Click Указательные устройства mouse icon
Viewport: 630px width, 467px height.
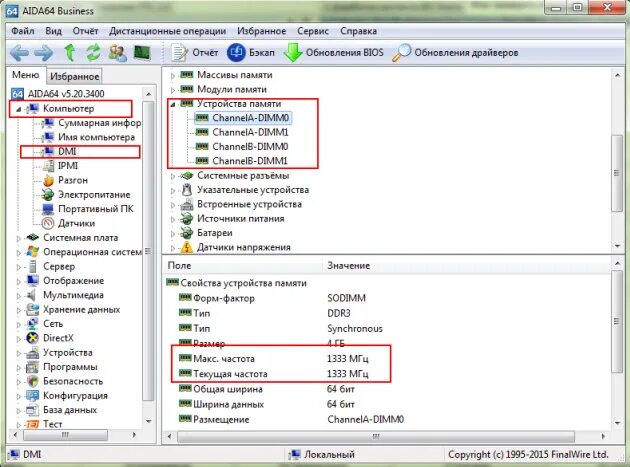[186, 190]
